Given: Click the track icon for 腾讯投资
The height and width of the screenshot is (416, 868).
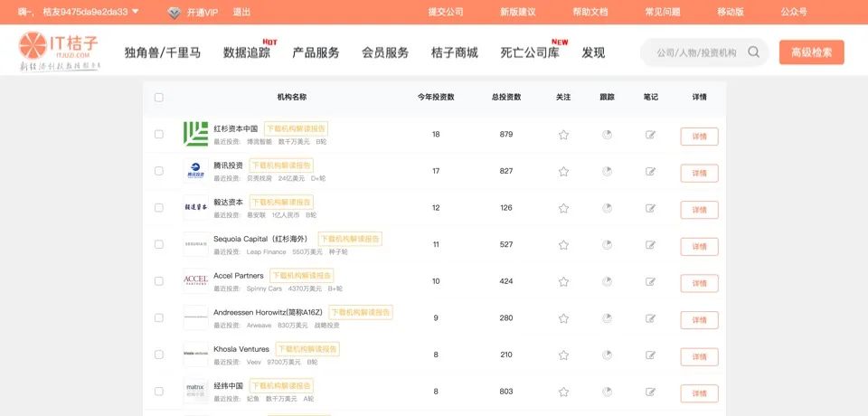Looking at the screenshot, I should 607,172.
